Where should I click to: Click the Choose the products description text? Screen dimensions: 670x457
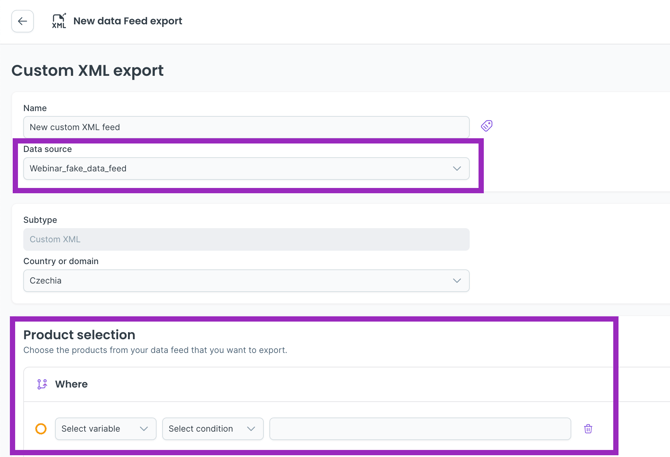(x=155, y=351)
